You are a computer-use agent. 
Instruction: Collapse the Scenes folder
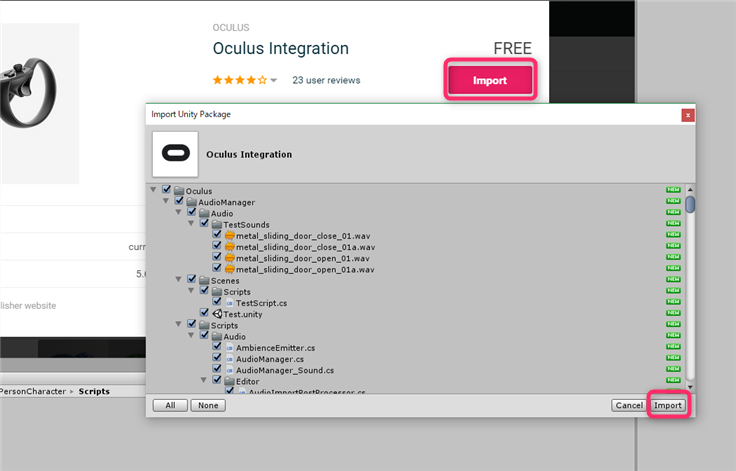(x=178, y=279)
